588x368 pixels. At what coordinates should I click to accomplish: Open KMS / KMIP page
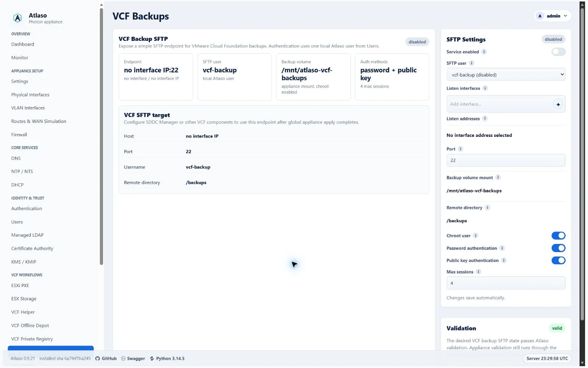click(24, 262)
